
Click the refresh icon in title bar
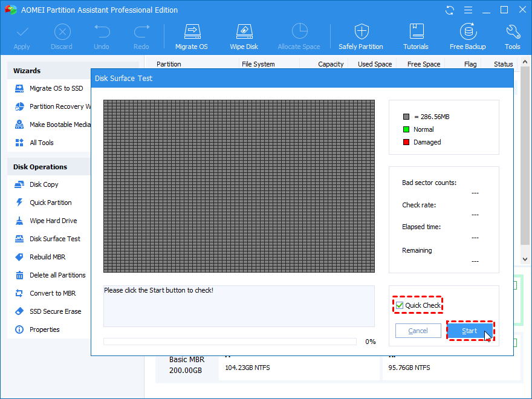[x=450, y=10]
